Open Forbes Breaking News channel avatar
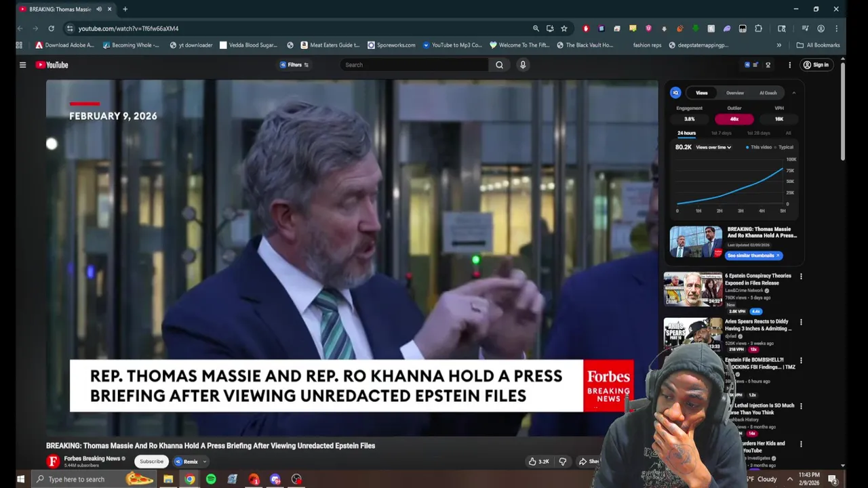This screenshot has width=868, height=488. coord(53,462)
